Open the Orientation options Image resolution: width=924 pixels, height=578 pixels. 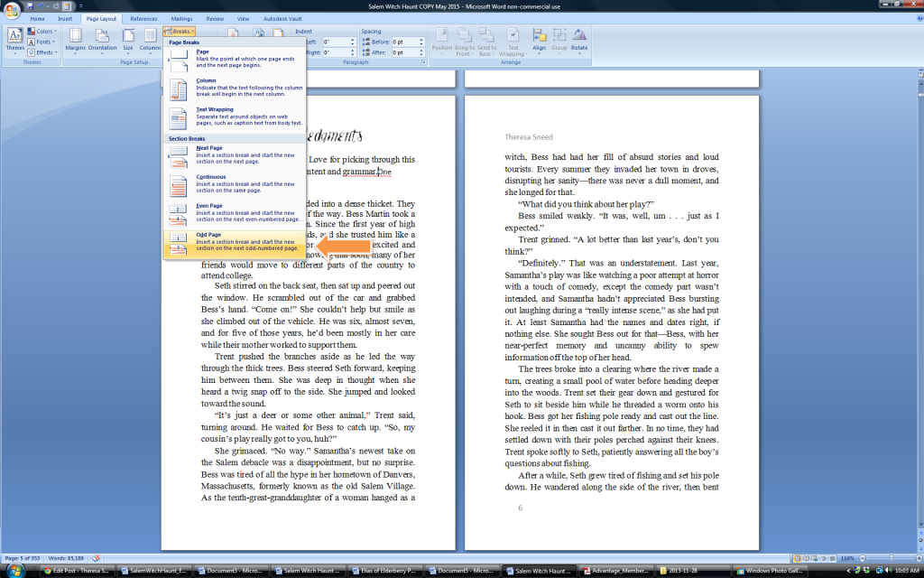tap(103, 42)
